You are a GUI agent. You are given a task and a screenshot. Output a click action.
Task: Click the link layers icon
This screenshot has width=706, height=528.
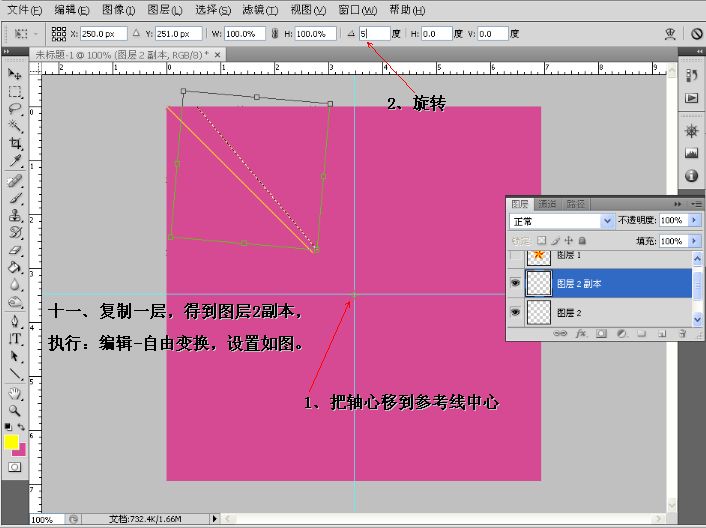click(x=560, y=334)
